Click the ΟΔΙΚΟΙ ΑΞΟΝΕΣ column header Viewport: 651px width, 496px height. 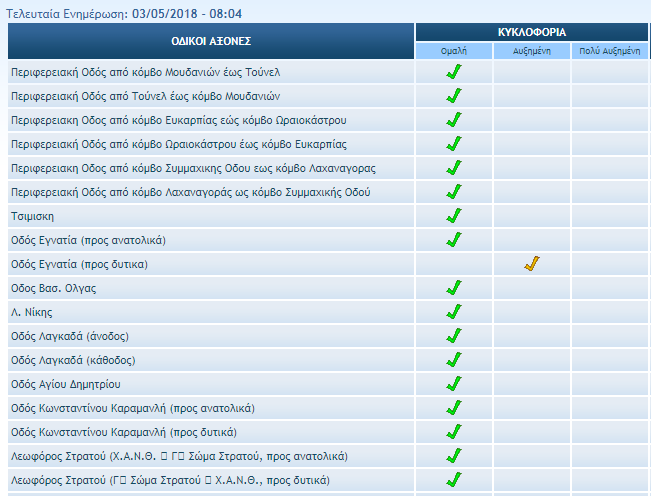pyautogui.click(x=211, y=42)
